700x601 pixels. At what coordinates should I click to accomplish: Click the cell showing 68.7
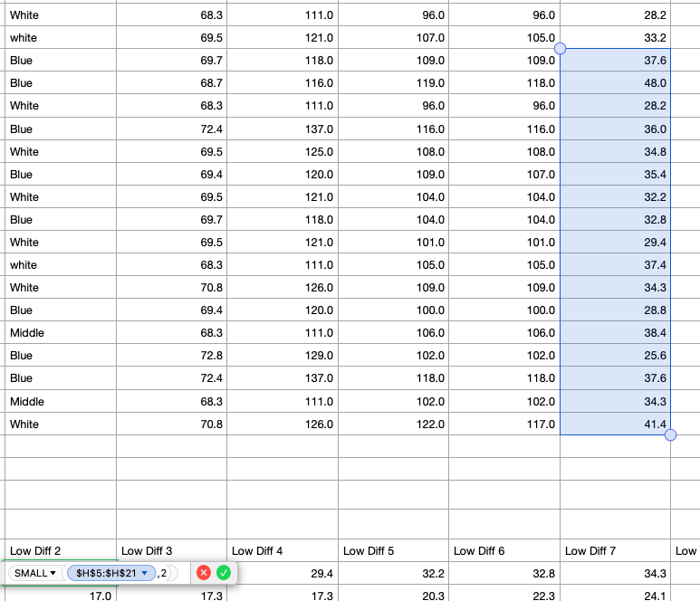coord(171,83)
